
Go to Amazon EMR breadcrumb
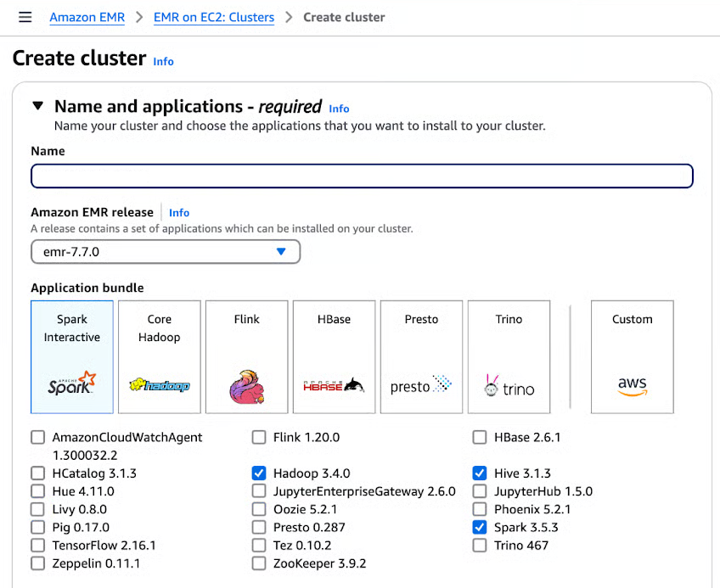click(87, 17)
